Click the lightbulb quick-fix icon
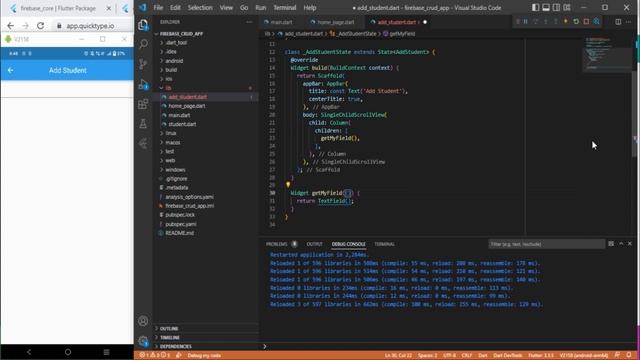This screenshot has width=640, height=360. click(288, 184)
